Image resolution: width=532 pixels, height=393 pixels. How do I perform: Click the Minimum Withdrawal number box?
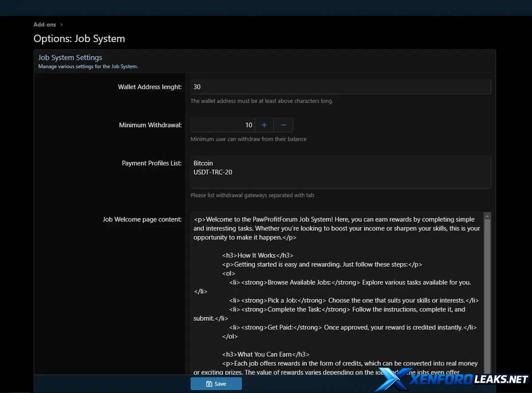(x=223, y=125)
